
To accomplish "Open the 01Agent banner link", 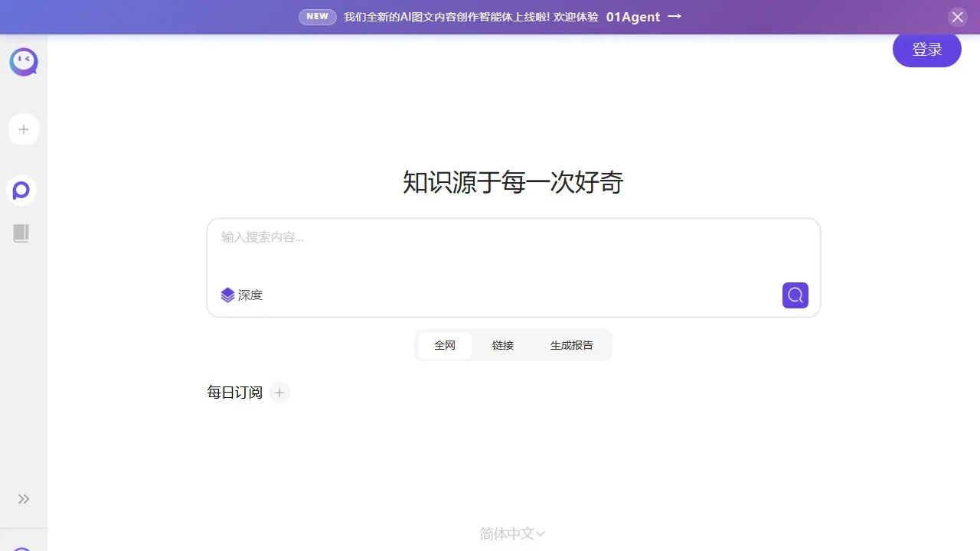I will (643, 17).
